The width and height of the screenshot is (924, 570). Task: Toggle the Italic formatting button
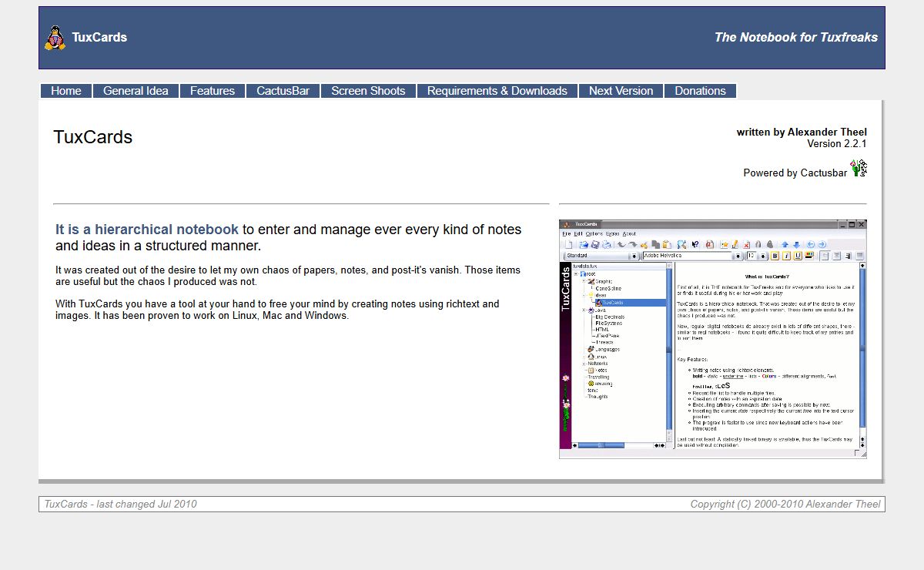786,256
